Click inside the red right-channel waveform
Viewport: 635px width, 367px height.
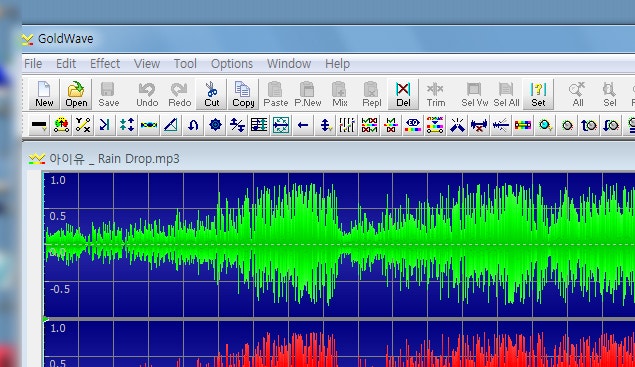coord(339,344)
